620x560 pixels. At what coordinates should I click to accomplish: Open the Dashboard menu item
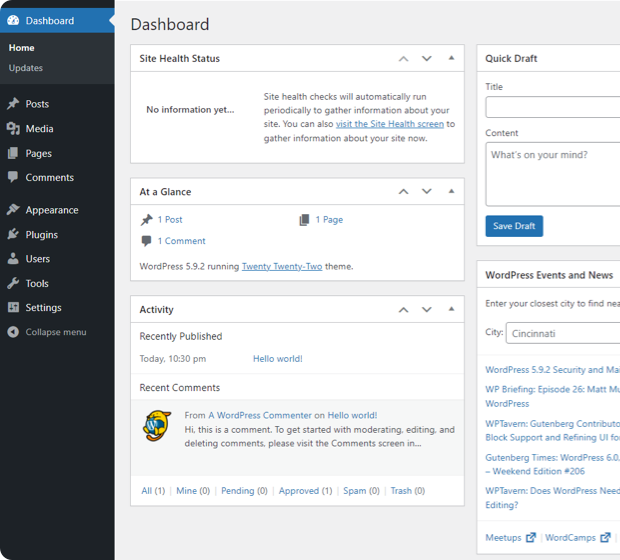coord(49,20)
